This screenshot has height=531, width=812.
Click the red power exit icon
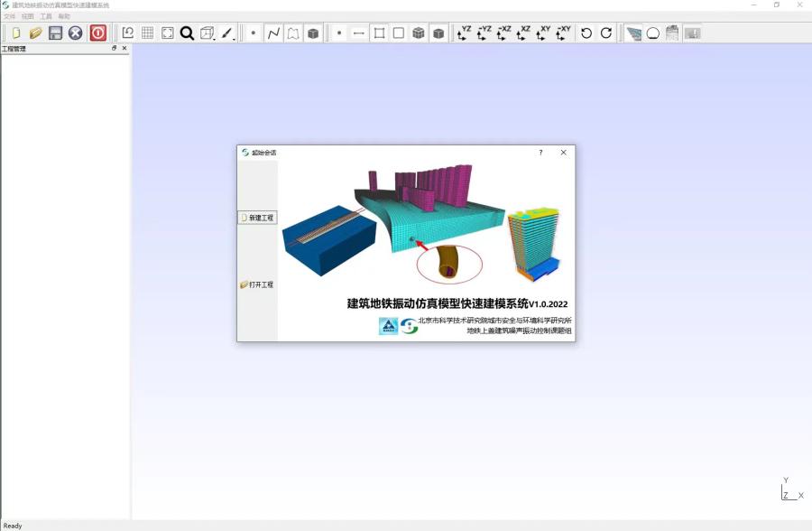[98, 33]
